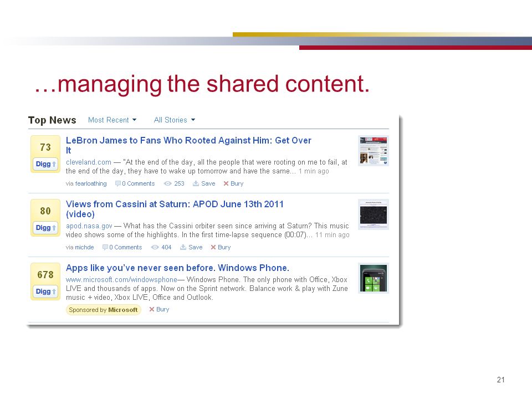The height and width of the screenshot is (399, 532).
Task: Click the eye view count 404
Action: 161,247
